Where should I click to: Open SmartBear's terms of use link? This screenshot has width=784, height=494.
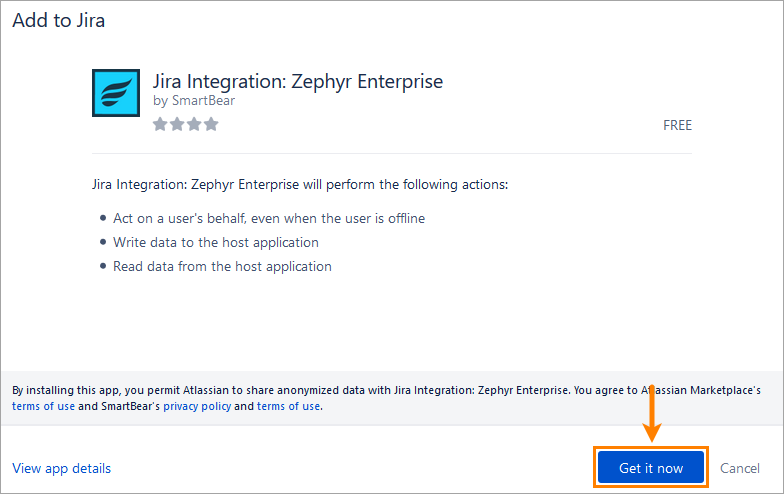(x=288, y=406)
